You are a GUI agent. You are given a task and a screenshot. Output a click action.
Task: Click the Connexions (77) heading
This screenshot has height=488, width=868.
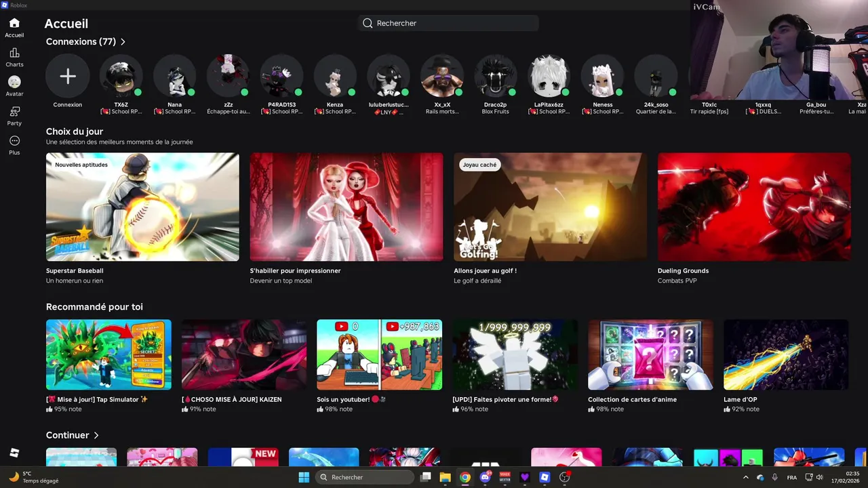pos(81,42)
